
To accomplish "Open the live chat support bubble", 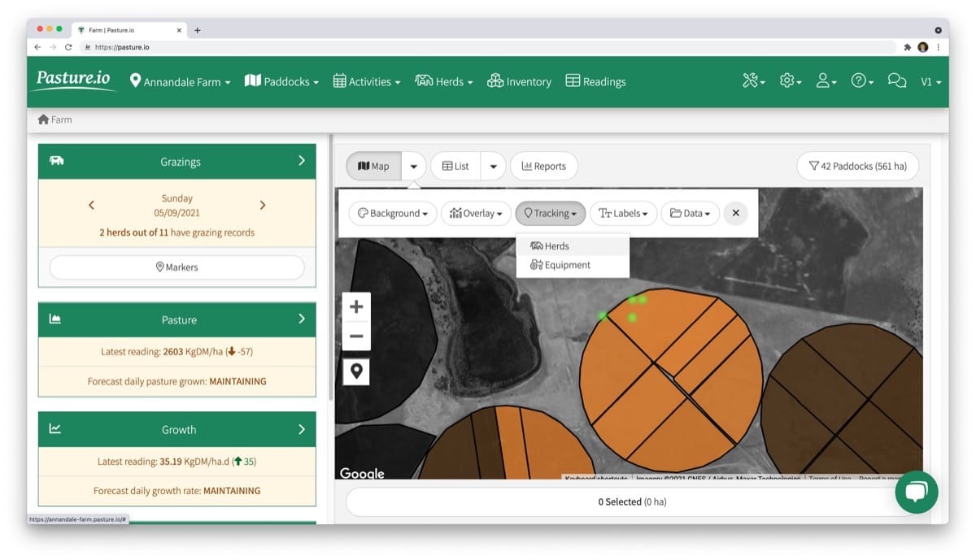I will [x=917, y=492].
